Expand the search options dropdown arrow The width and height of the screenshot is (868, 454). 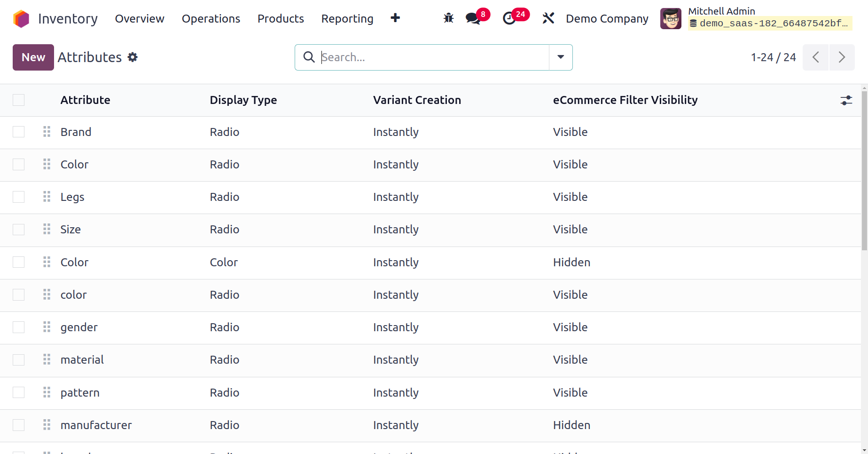coord(561,57)
